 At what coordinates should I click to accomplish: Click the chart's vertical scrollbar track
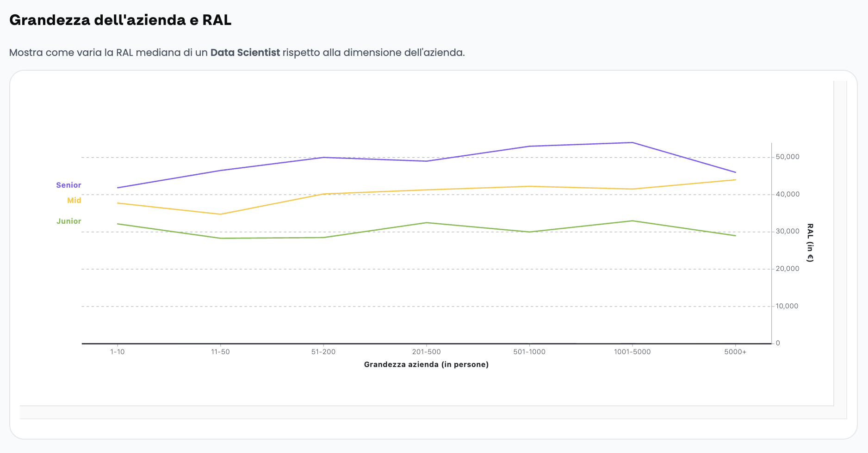coord(840,243)
